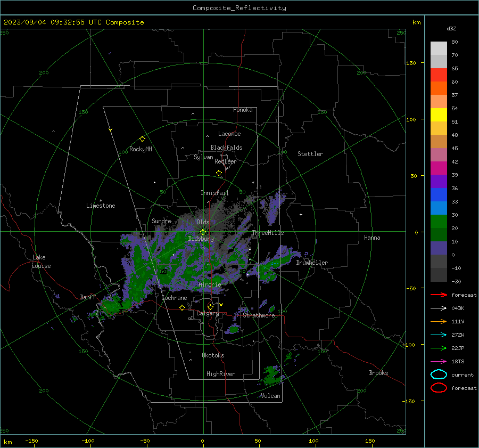
Task: Click the 04DK legend label
Action: coord(458,308)
